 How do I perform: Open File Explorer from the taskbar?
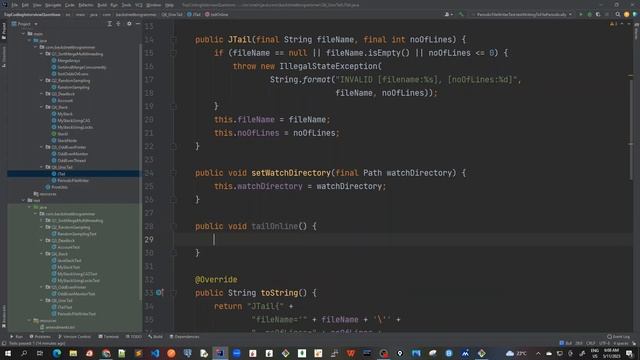pyautogui.click(x=73, y=353)
